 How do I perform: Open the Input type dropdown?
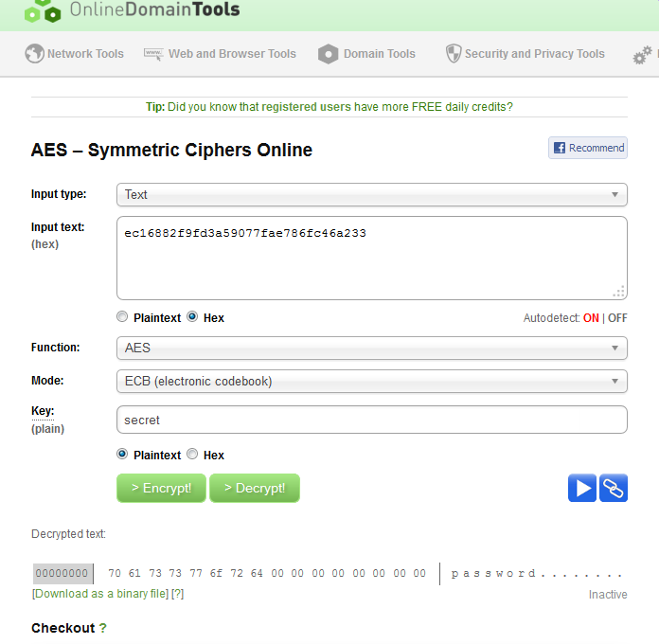pyautogui.click(x=371, y=194)
